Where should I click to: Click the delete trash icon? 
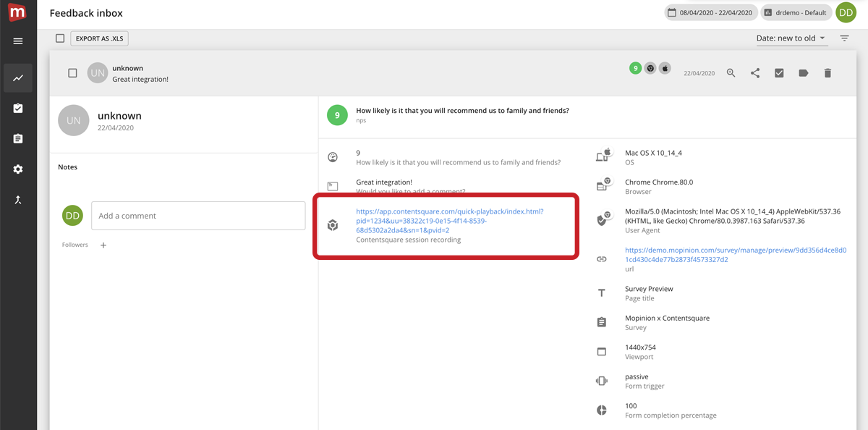(x=827, y=73)
